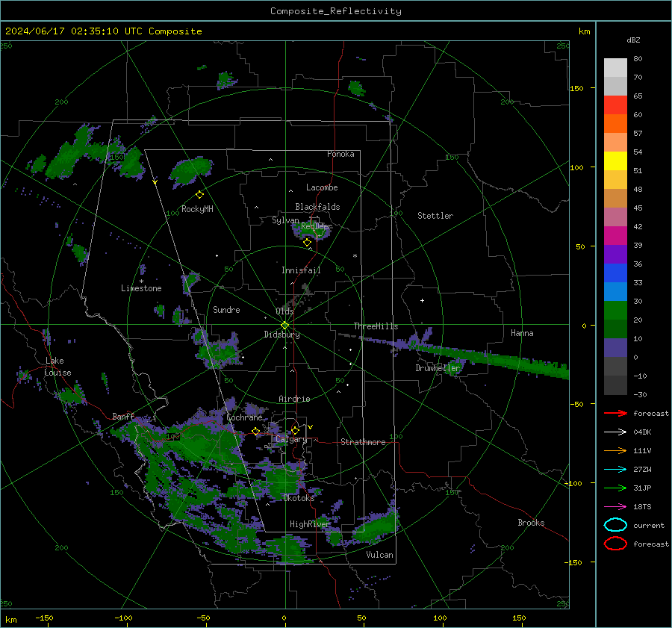The image size is (672, 628).
Task: Click the Okotoks town label
Action: point(299,498)
